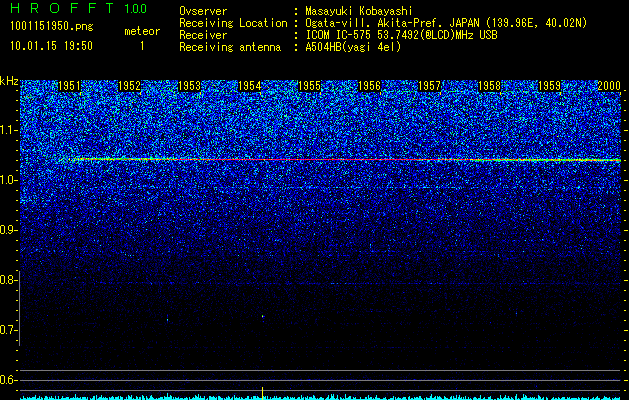Image resolution: width=629 pixels, height=400 pixels.
Task: Click the 1.0 kHz axis label
Action: click(8, 180)
